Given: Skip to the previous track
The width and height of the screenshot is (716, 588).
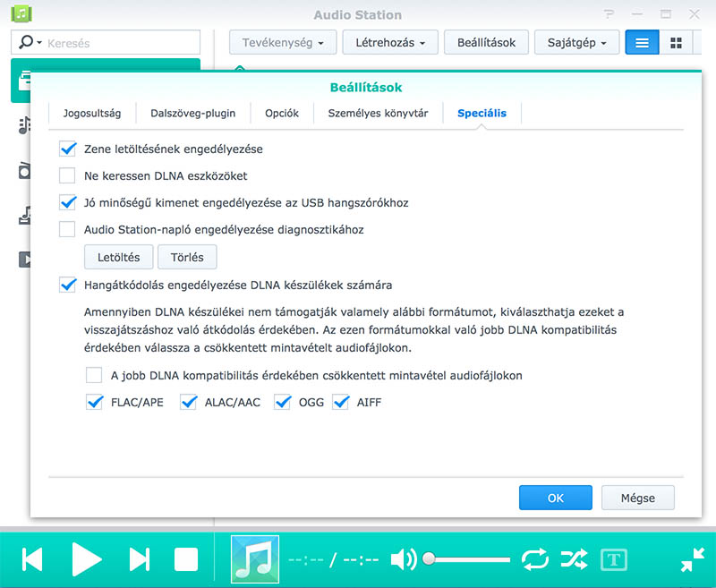Looking at the screenshot, I should pos(32,559).
